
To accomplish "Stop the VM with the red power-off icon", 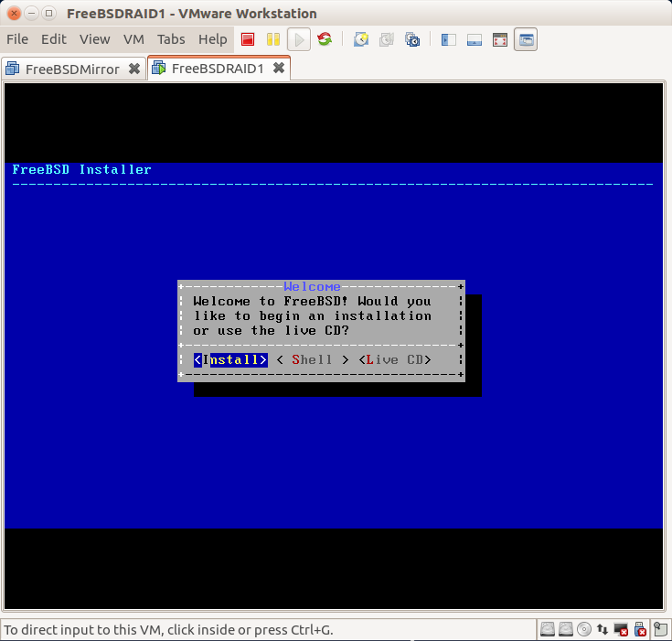I will click(248, 39).
